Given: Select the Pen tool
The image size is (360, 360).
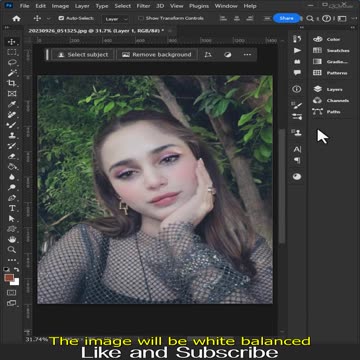Looking at the screenshot, I should [12, 198].
